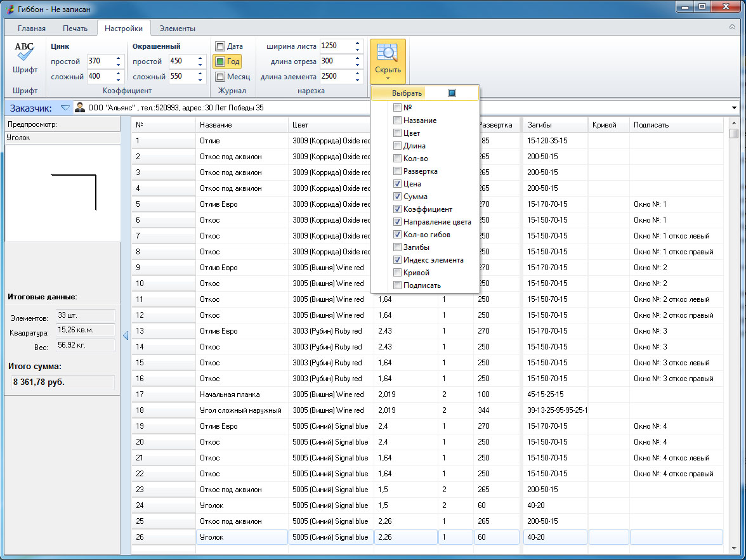The height and width of the screenshot is (560, 746).
Task: Uncheck the Цена checkbox
Action: point(397,184)
